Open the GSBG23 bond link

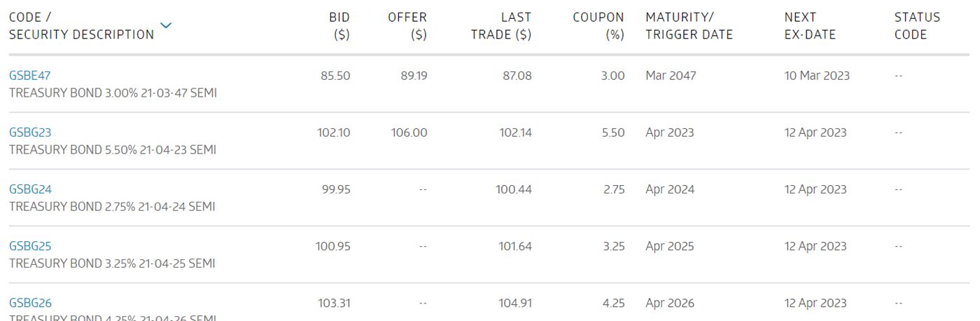30,132
